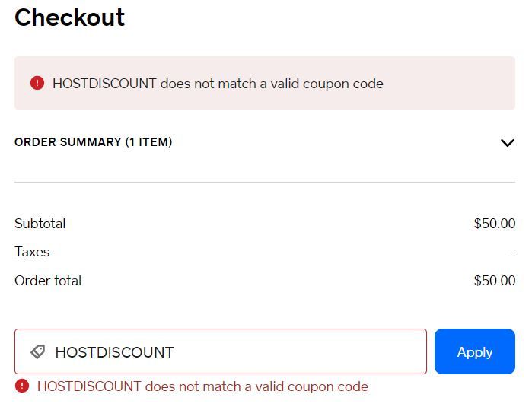Click the (1 ITEM) count text

tap(149, 142)
